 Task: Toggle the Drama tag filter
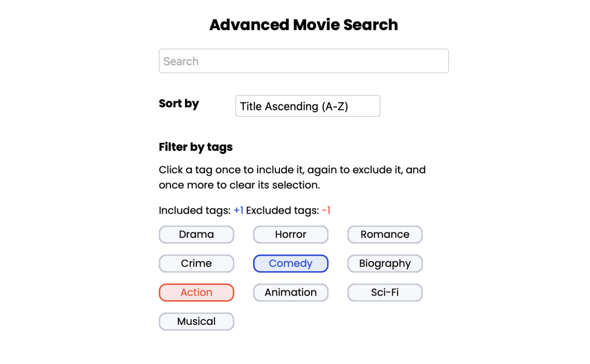196,234
